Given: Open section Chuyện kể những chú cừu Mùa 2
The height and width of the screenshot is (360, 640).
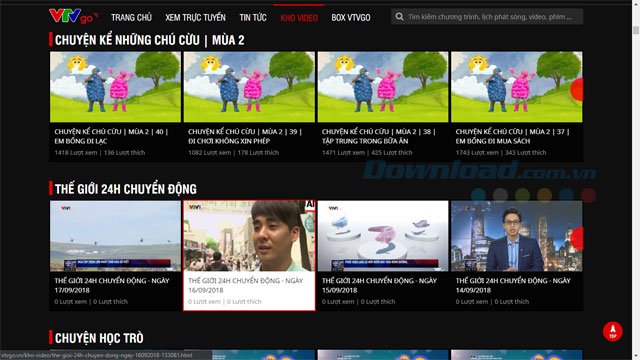Looking at the screenshot, I should [149, 40].
